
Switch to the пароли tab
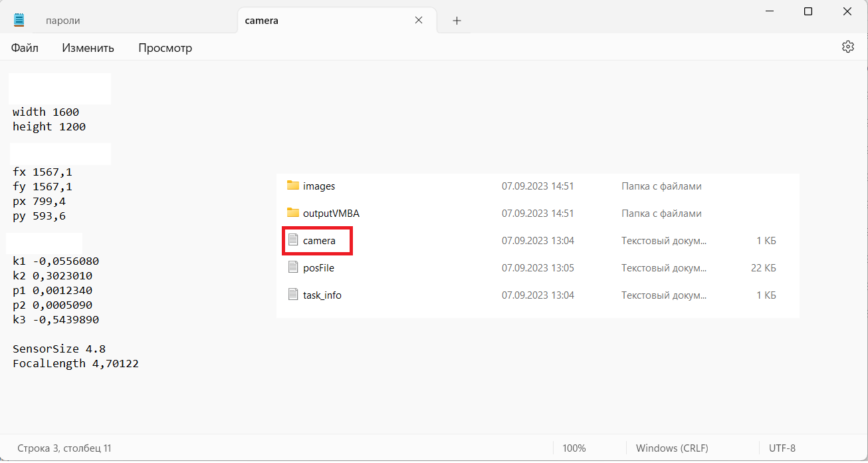[x=63, y=21]
